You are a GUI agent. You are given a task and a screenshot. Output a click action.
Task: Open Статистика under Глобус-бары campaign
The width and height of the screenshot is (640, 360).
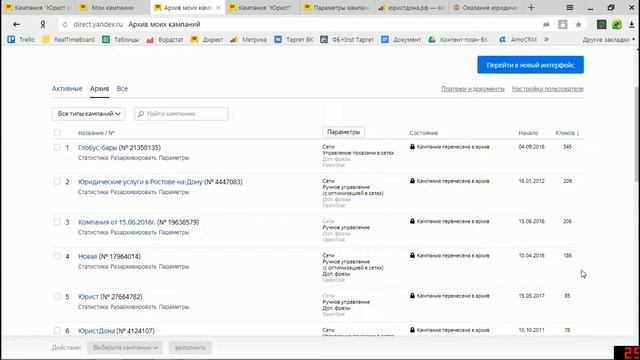[x=93, y=158]
